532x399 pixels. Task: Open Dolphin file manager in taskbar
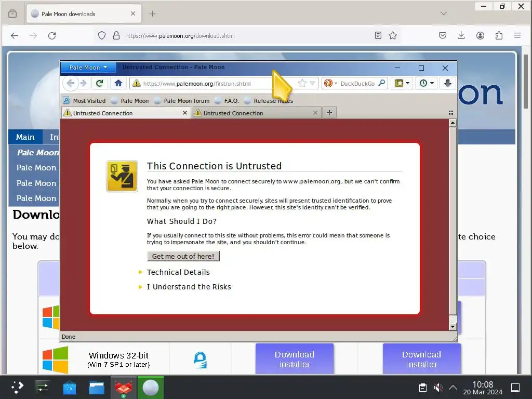click(x=96, y=387)
